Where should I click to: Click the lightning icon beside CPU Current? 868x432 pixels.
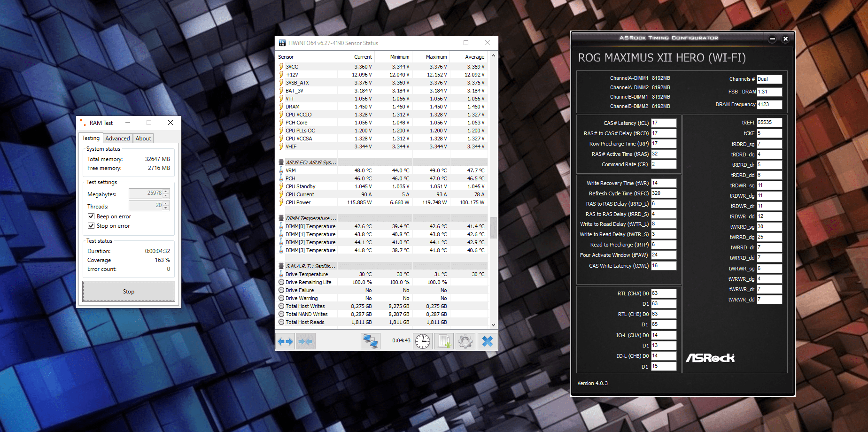point(281,194)
